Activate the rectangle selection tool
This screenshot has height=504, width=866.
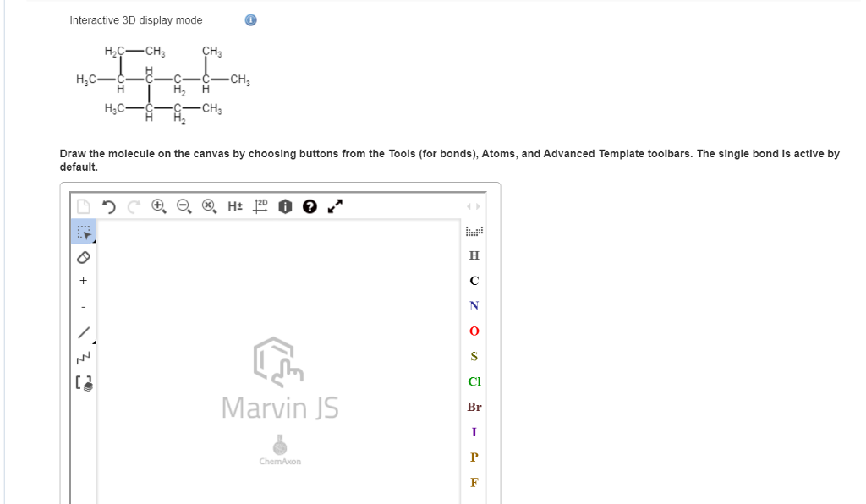coord(83,233)
